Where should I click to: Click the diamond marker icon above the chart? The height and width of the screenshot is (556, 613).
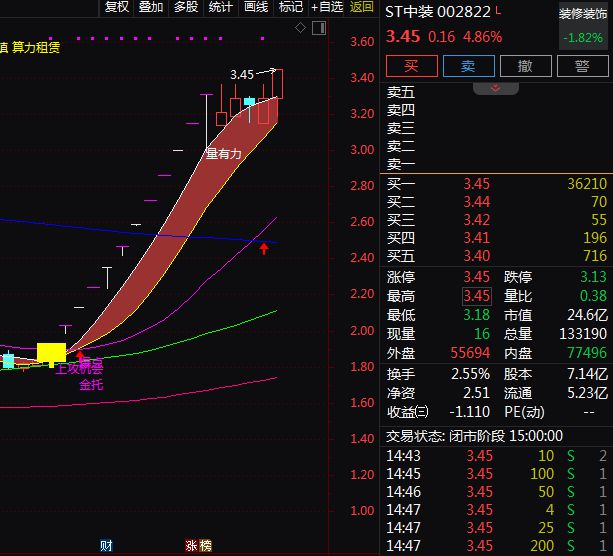(300, 28)
